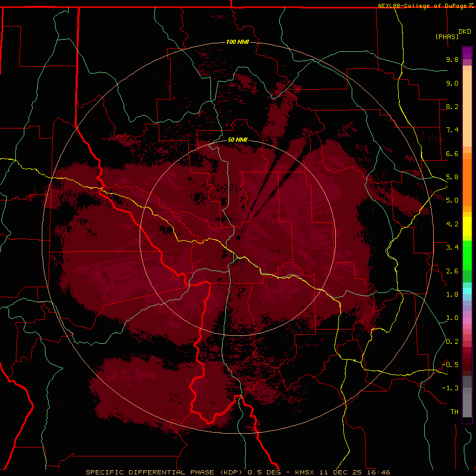
Task: Click the product caption at the bottom
Action: [x=237, y=472]
